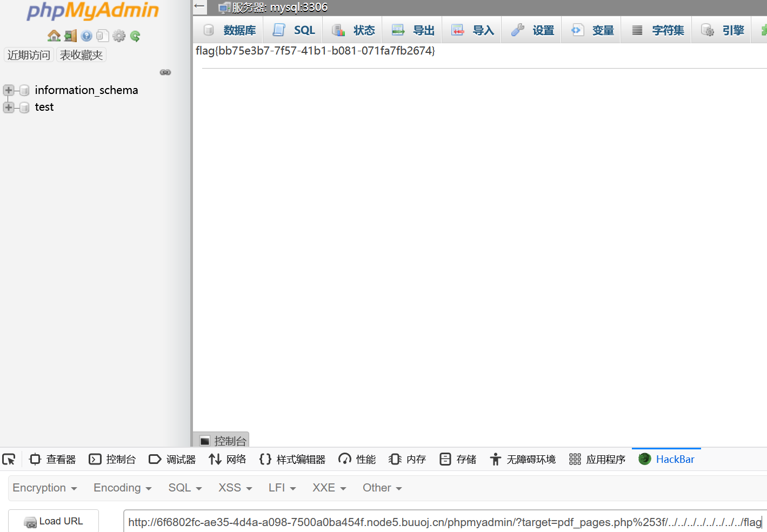This screenshot has height=532, width=767.
Task: Focus the HackBar URL input field
Action: tap(445, 522)
